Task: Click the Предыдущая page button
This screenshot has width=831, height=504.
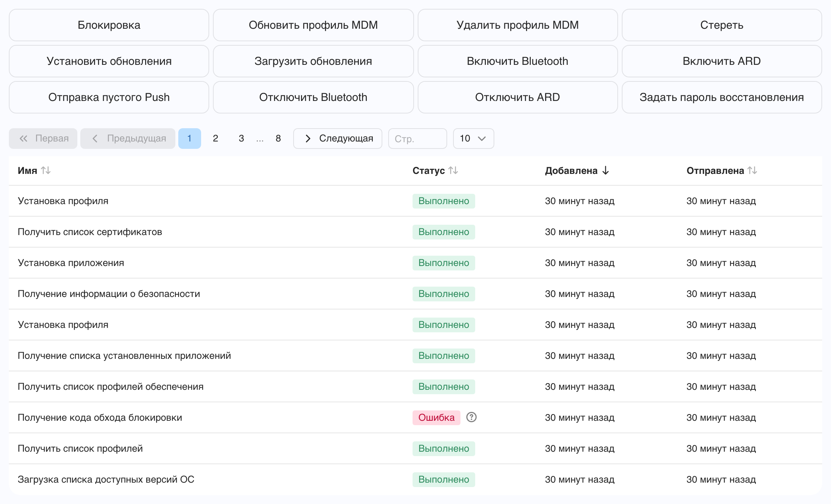Action: pos(128,139)
